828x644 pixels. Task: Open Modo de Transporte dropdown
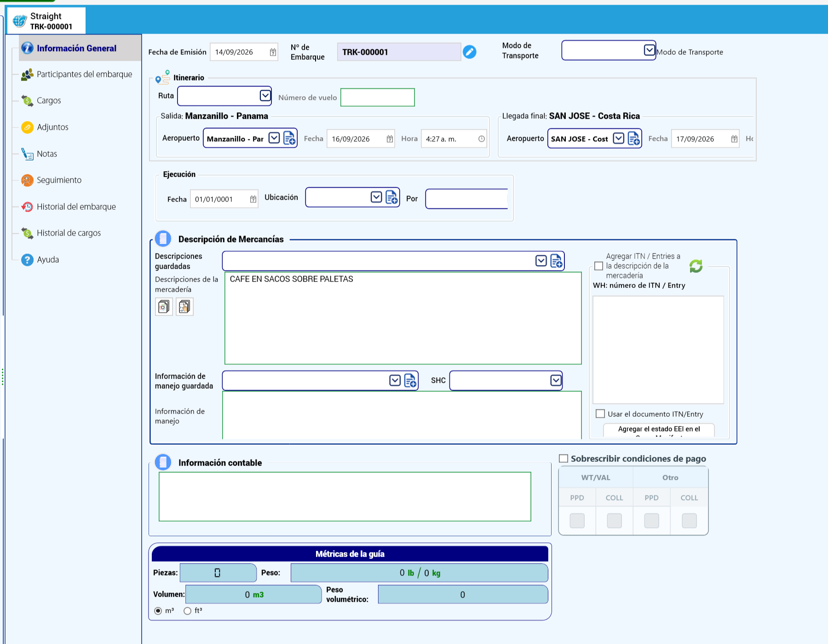pos(649,50)
